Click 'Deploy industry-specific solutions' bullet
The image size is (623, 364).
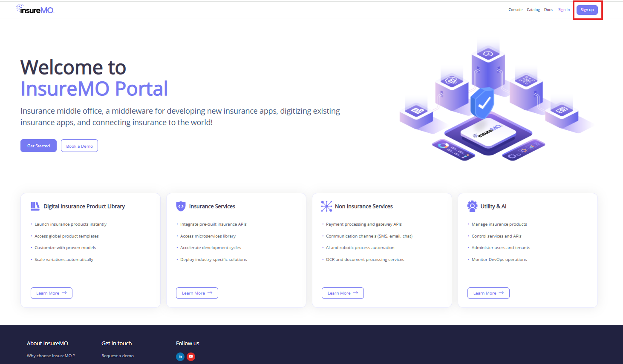(x=213, y=260)
